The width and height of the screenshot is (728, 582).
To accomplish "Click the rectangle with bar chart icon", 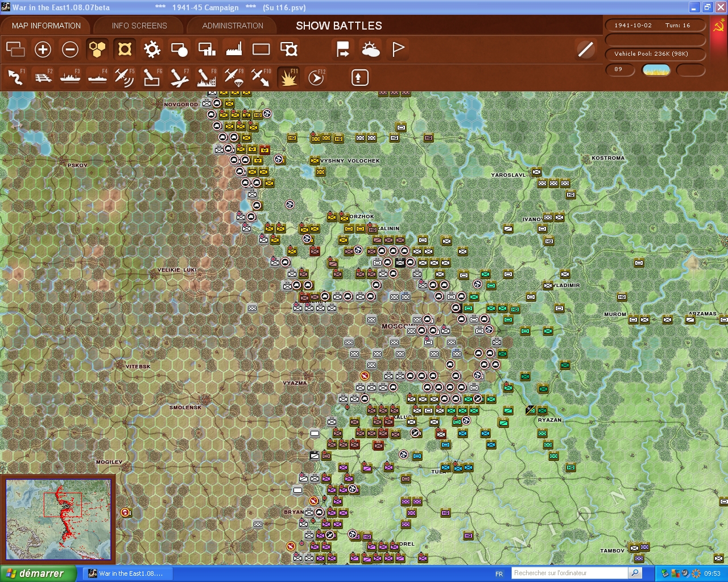I will tap(206, 49).
